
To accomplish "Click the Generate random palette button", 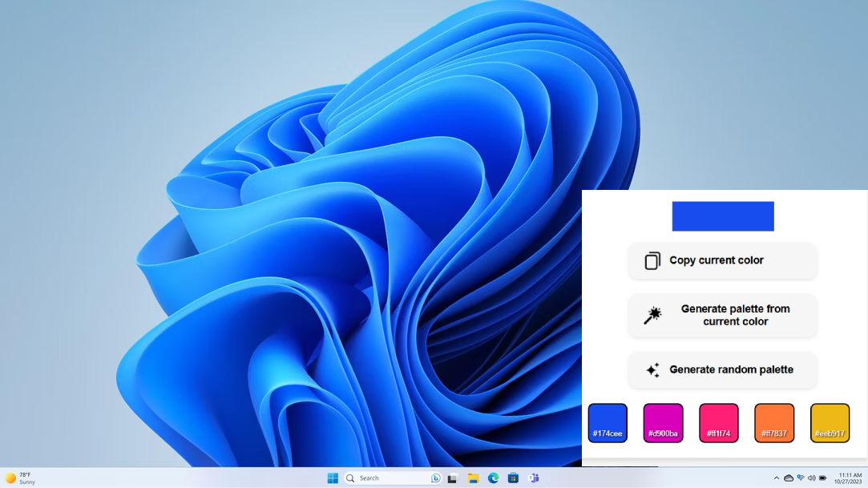I will click(722, 369).
